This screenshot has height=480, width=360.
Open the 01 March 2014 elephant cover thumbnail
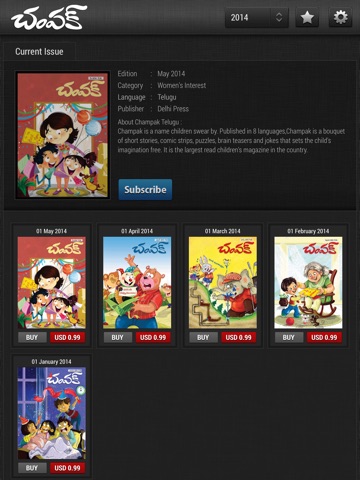(x=223, y=283)
